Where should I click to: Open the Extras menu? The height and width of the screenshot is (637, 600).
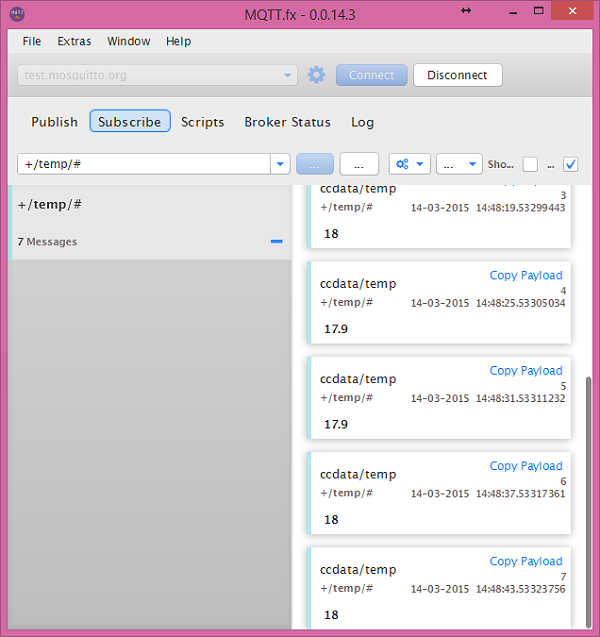[x=74, y=41]
